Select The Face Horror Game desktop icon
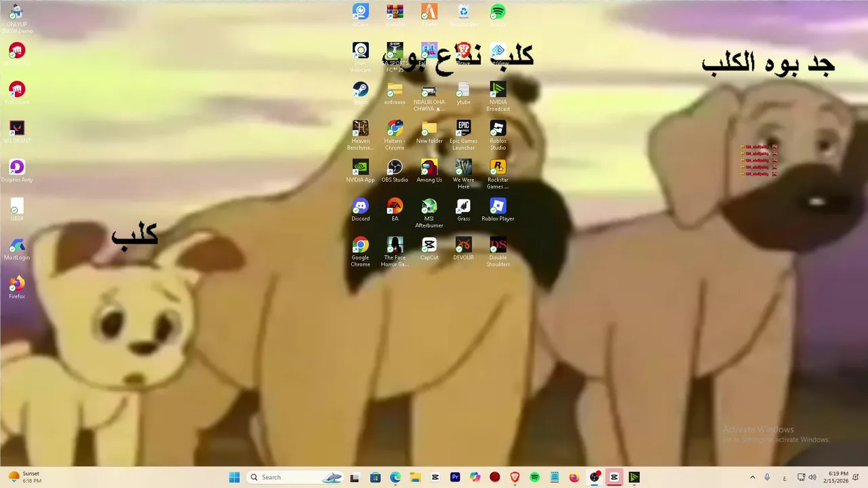Screen dimensions: 868x488 395,251
